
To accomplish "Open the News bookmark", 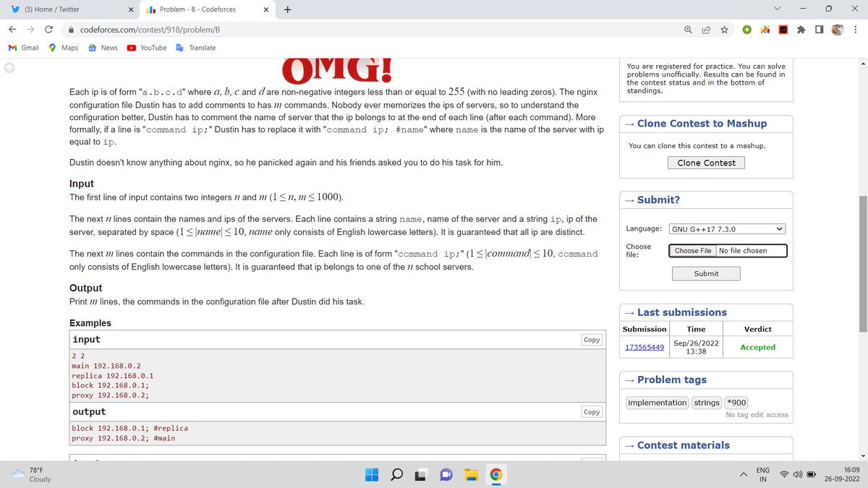I will (x=103, y=48).
